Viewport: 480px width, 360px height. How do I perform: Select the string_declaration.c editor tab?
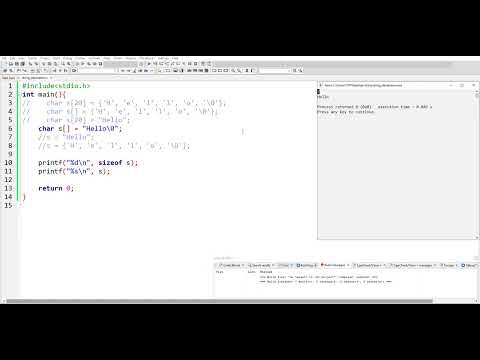[x=35, y=78]
